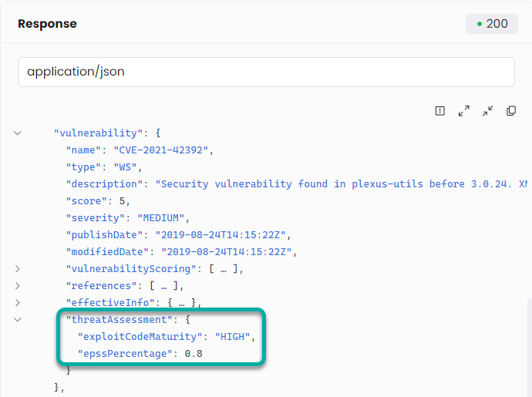The height and width of the screenshot is (397, 532).
Task: Expand the "references" array
Action: pos(18,286)
